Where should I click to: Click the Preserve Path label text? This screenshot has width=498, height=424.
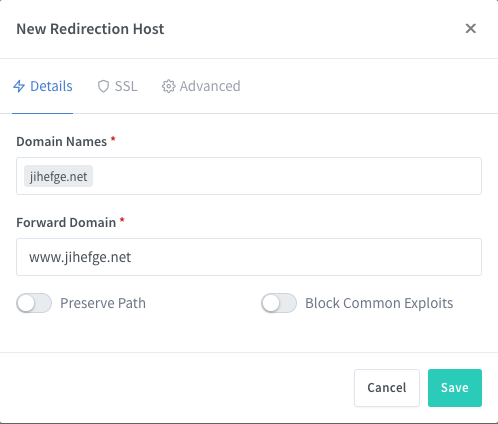103,303
